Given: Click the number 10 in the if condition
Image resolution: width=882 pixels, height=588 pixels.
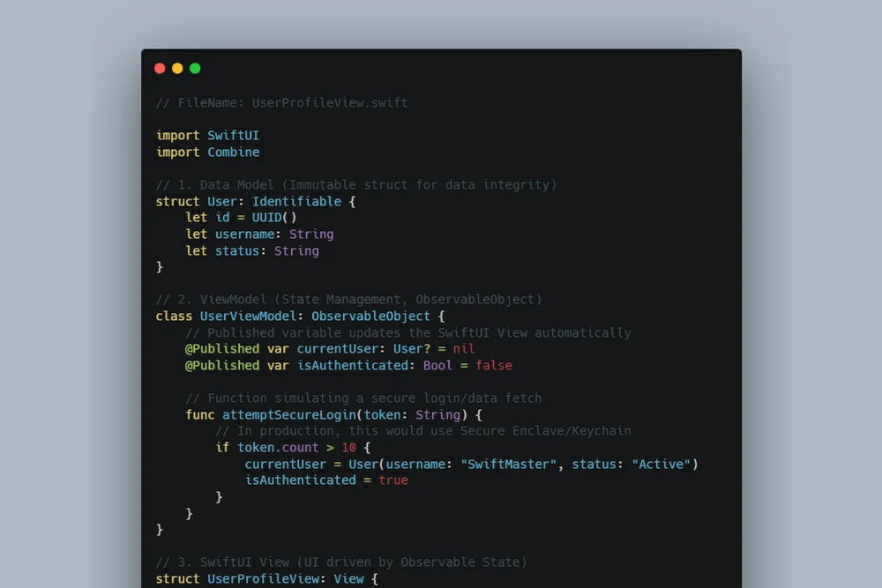Looking at the screenshot, I should coord(348,447).
